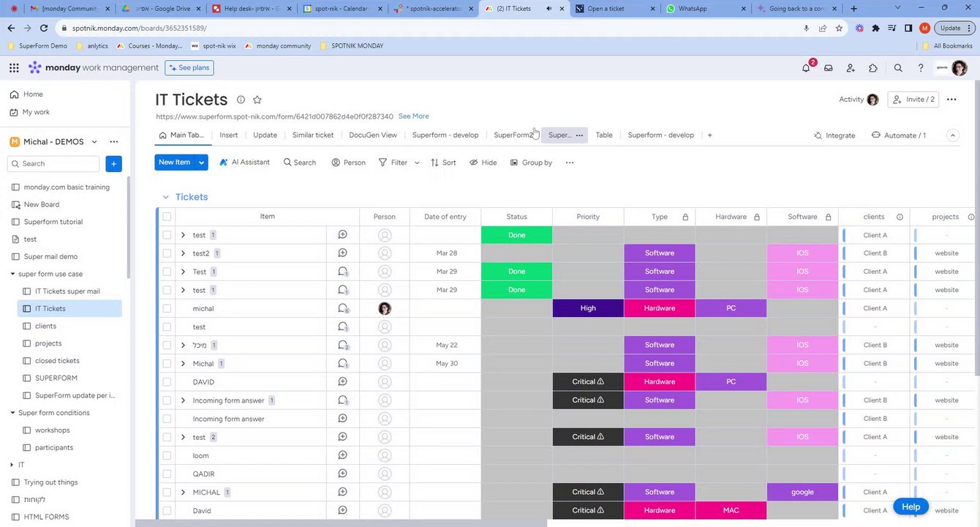The image size is (980, 527).
Task: Open the inbox tray icon
Action: coord(829,68)
